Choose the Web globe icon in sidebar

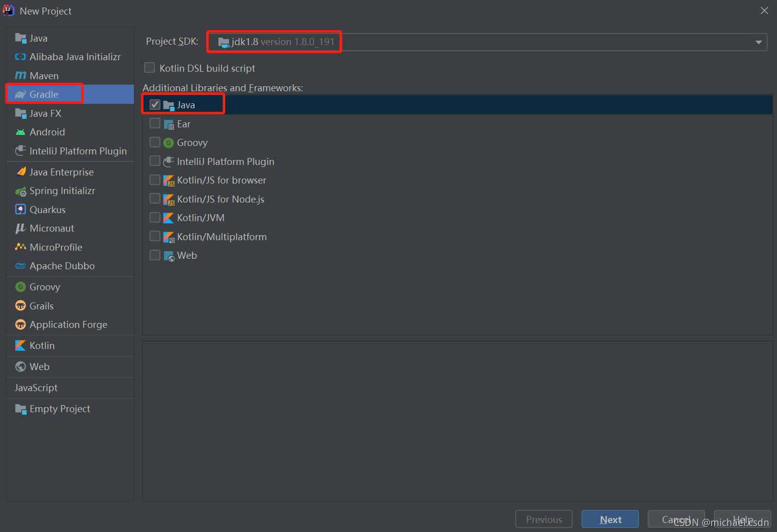click(21, 367)
